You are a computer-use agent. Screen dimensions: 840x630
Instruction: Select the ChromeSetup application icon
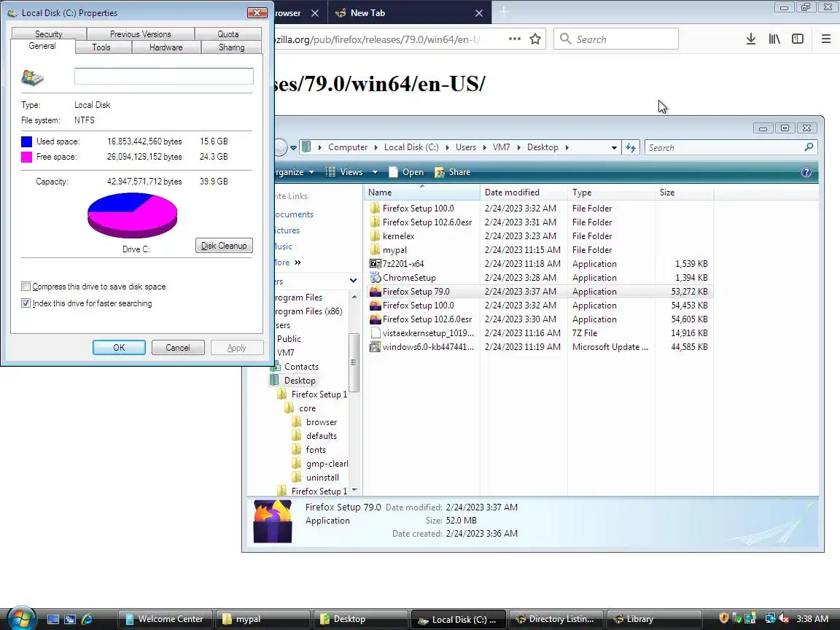[375, 278]
